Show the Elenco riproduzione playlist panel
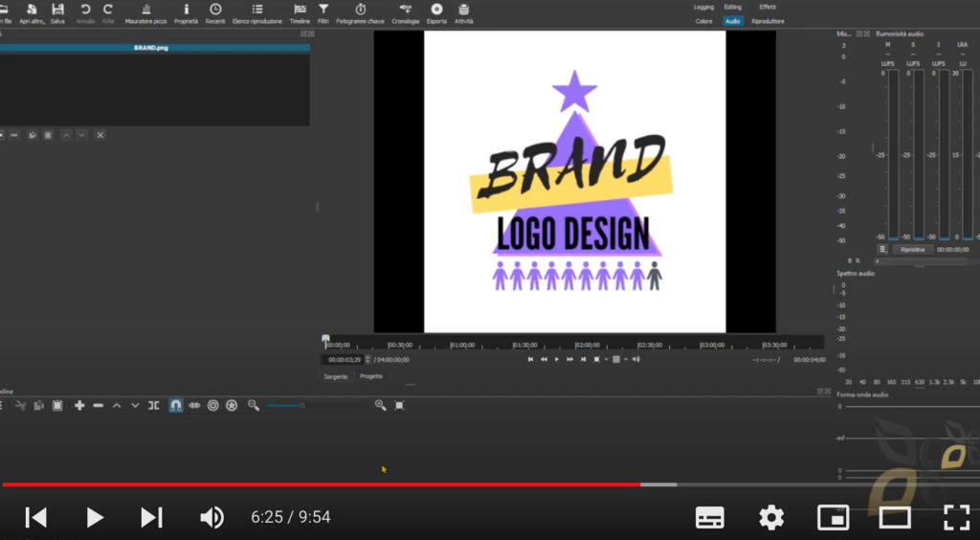Viewport: 980px width, 540px height. (256, 13)
